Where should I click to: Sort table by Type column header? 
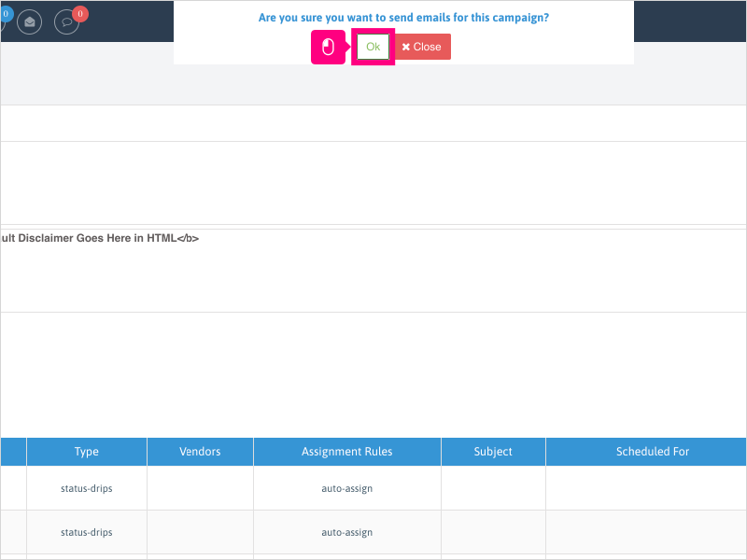pyautogui.click(x=87, y=452)
